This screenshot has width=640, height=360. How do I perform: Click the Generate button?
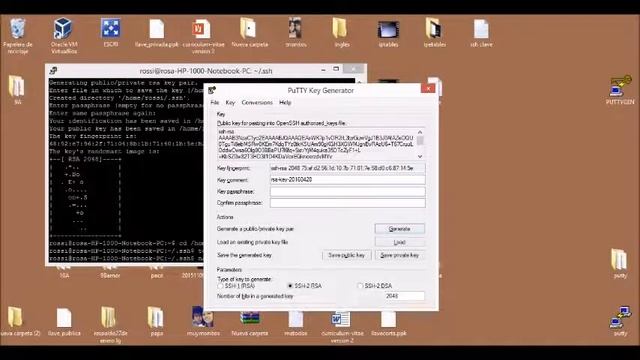400,229
